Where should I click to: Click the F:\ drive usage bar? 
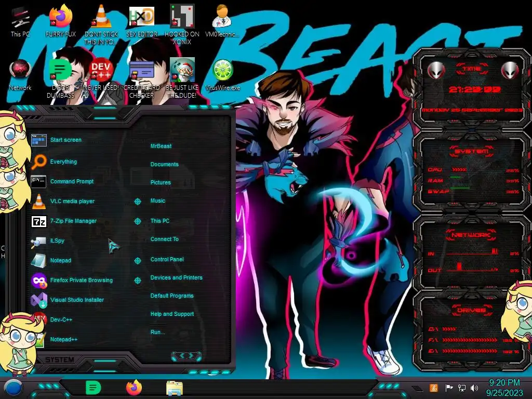pos(470,340)
